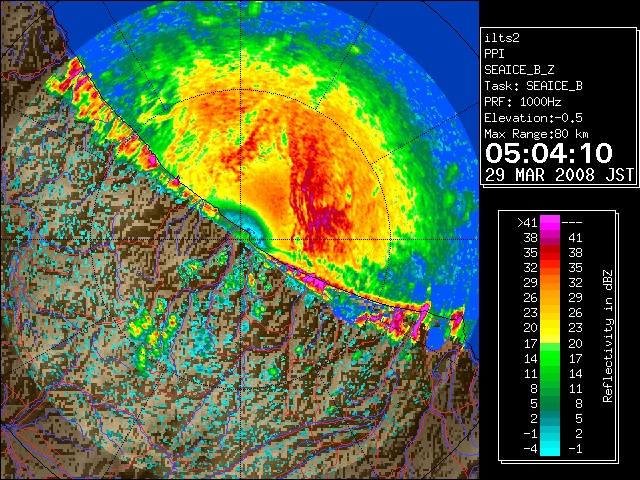640x480 pixels.
Task: Click the magenta '>41' legend swatch
Action: point(550,222)
